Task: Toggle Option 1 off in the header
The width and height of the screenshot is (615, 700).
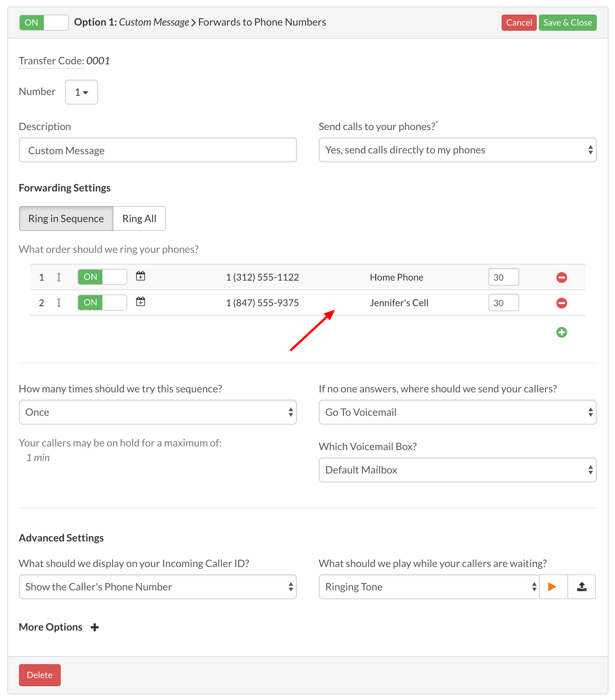Action: pyautogui.click(x=44, y=22)
